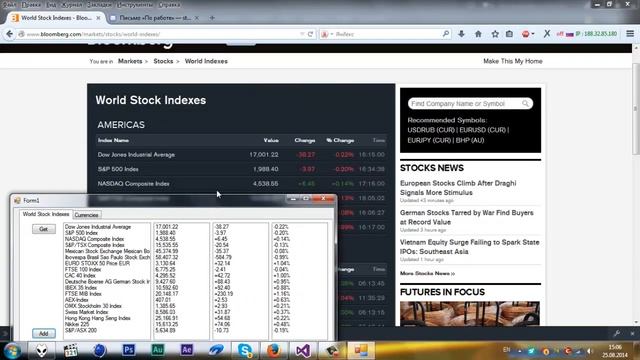
Task: Switch to Currencies tab in Form1
Action: 87,215
